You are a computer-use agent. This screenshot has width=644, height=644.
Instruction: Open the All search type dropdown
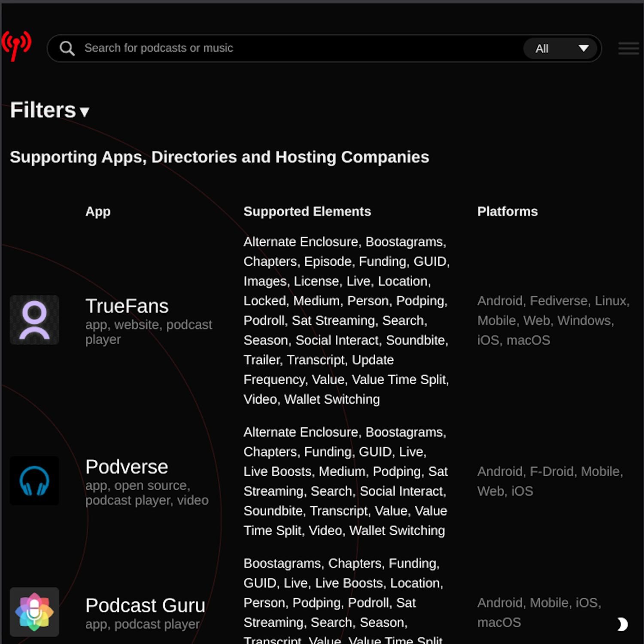(561, 49)
